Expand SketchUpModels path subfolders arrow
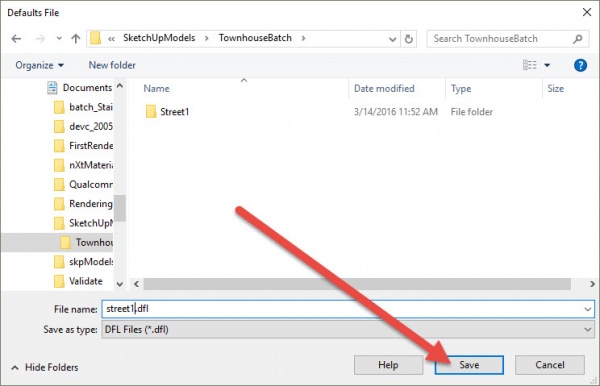This screenshot has height=386, width=600. click(x=207, y=38)
